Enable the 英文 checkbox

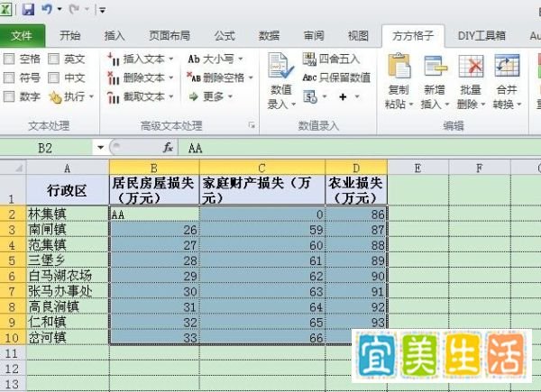[53, 59]
